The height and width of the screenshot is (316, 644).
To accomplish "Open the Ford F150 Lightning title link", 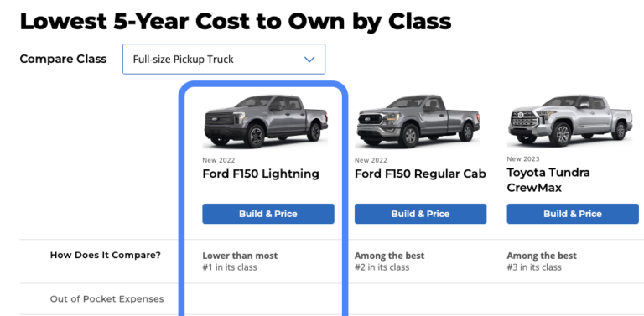I will (x=261, y=174).
